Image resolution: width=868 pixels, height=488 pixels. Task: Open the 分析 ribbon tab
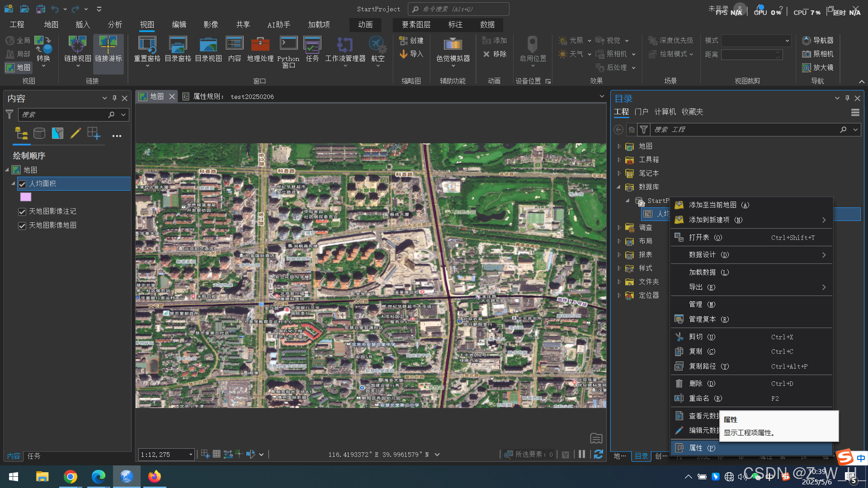coord(115,24)
